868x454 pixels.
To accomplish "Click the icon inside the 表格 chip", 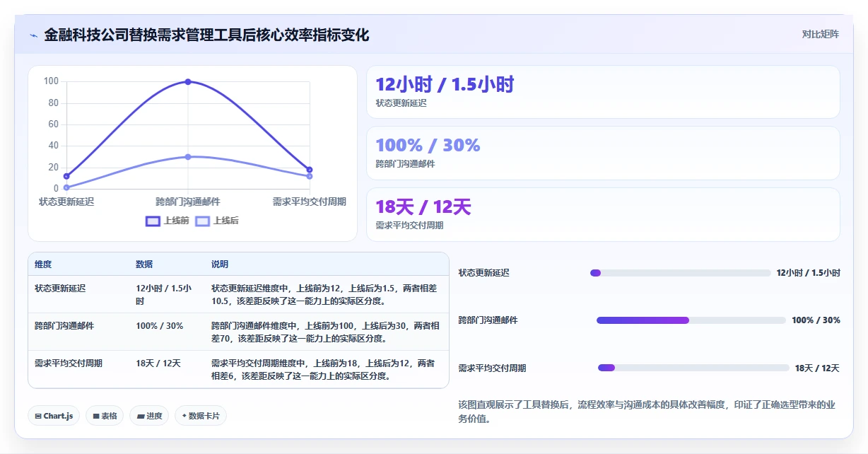I will pos(95,417).
